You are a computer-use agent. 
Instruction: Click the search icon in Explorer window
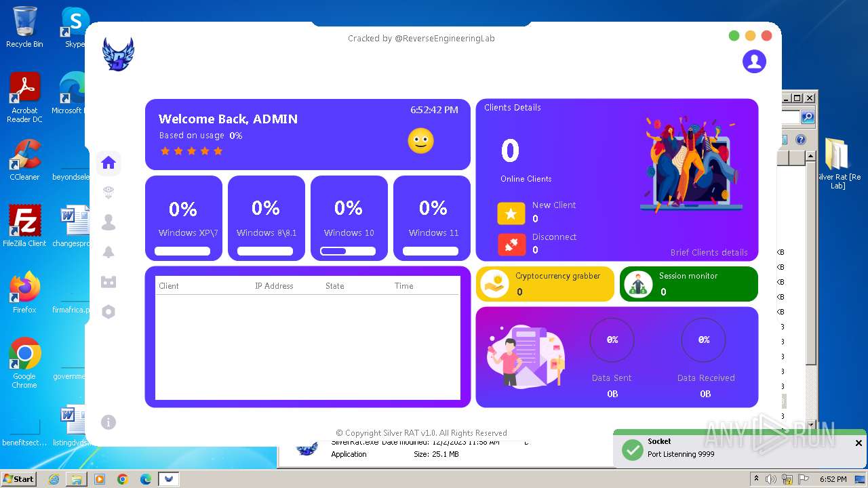[808, 117]
